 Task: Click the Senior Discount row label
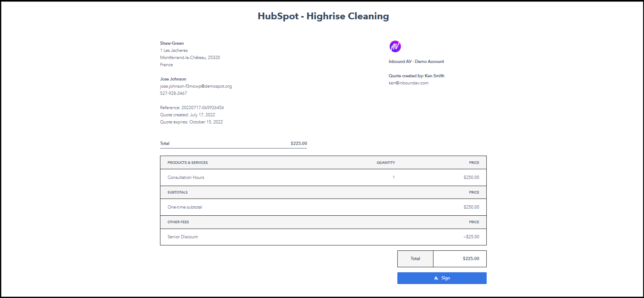pos(183,237)
